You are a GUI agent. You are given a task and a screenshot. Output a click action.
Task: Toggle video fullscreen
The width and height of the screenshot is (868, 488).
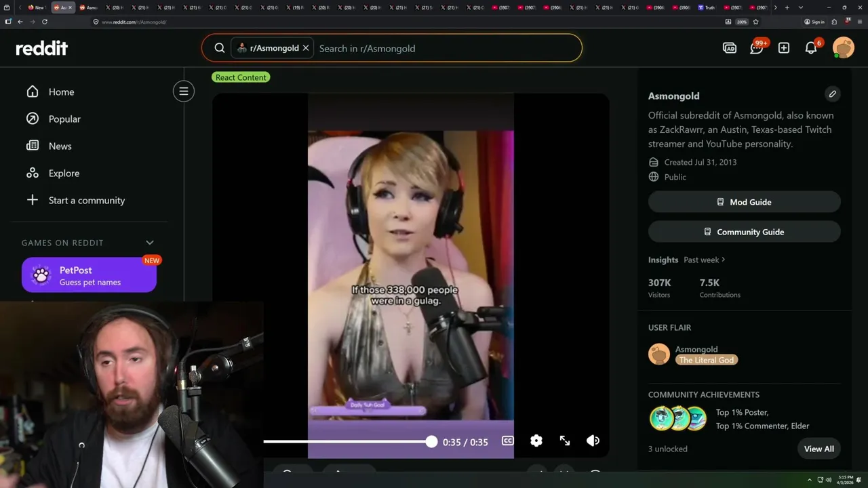click(x=565, y=441)
